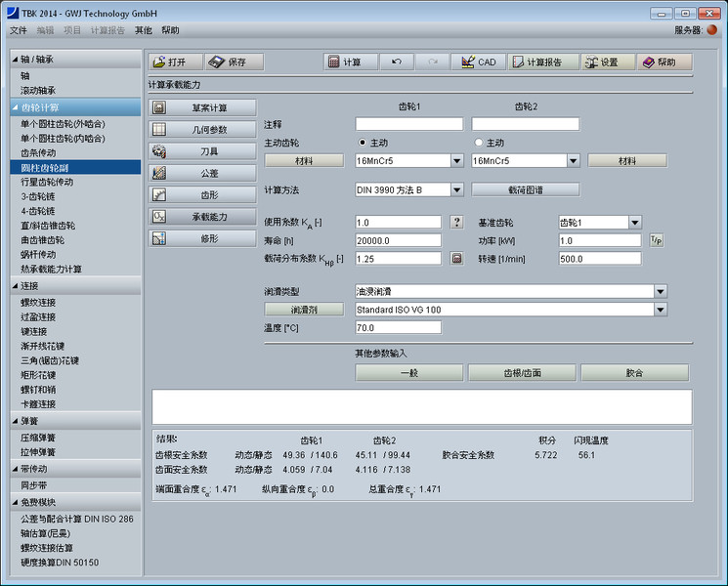
Task: Open the 文件 menu
Action: [19, 30]
